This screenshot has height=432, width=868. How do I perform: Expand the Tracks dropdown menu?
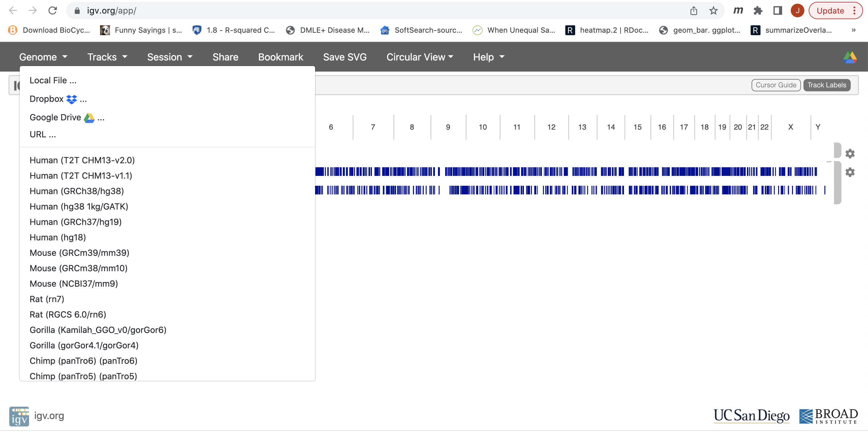point(107,57)
